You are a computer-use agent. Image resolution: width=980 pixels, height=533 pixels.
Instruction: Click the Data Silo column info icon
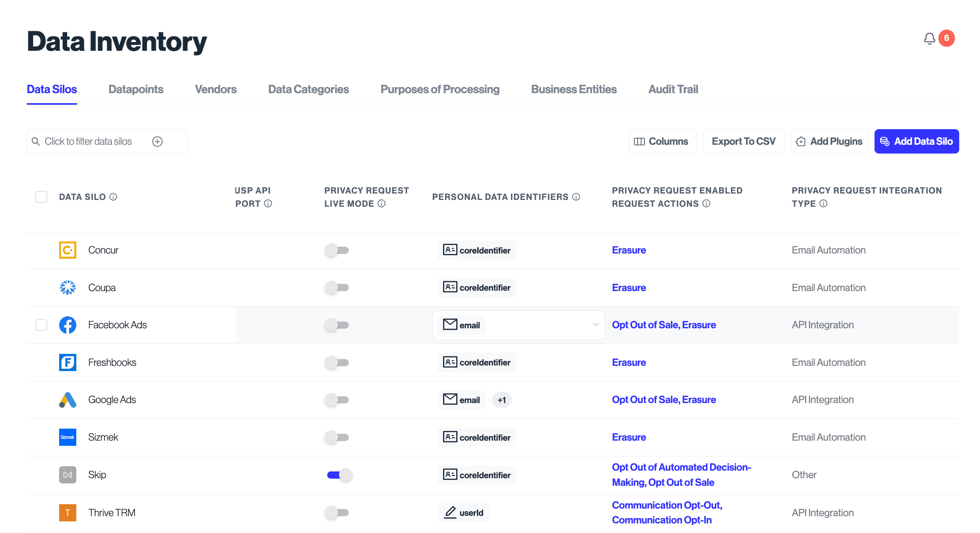[113, 197]
